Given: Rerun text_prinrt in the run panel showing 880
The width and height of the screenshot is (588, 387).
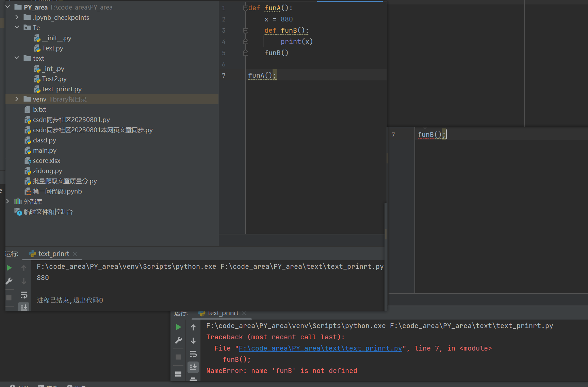Looking at the screenshot, I should 9,268.
